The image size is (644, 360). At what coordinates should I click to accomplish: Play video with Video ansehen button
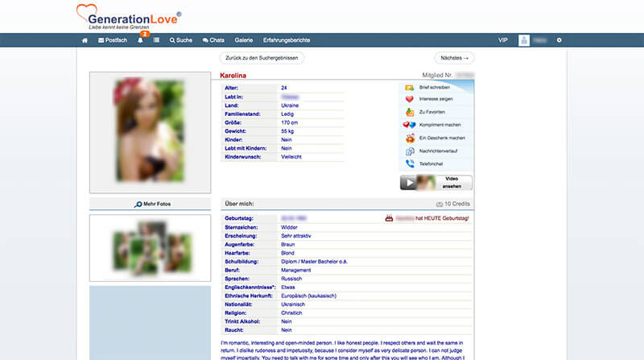pos(436,183)
